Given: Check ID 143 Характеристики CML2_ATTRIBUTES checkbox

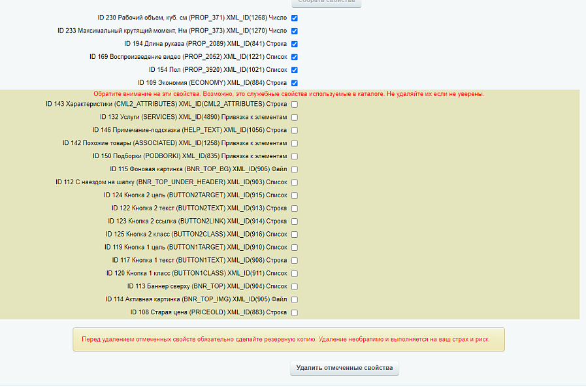Looking at the screenshot, I should [x=295, y=105].
